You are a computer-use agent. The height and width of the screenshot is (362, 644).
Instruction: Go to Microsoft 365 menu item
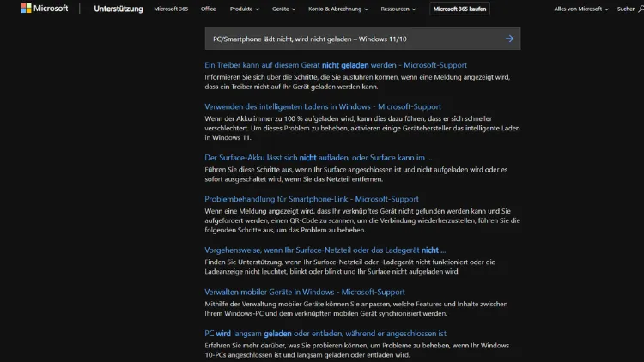tap(171, 9)
